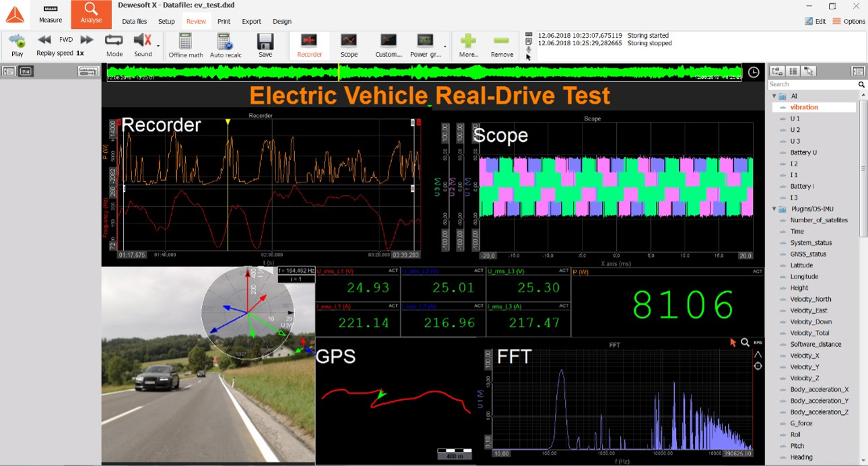Switch to the Review tab
868x466 pixels.
(196, 22)
